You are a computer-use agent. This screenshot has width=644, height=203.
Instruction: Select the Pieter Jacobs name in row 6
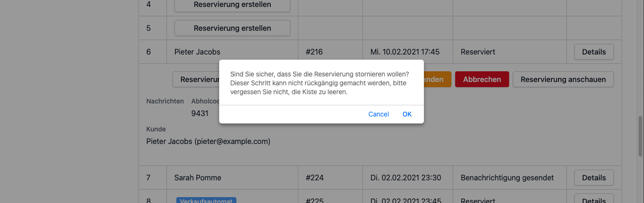(197, 52)
